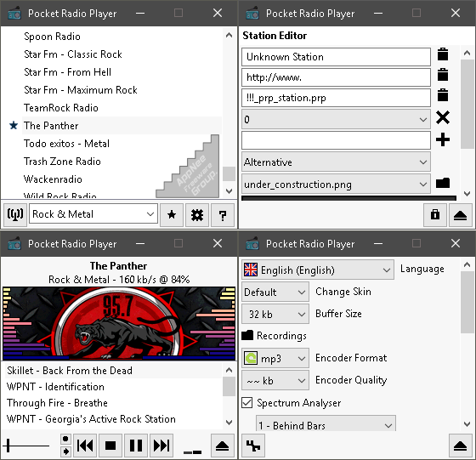Clear the http://www. URL with its trash icon
The height and width of the screenshot is (460, 476).
pyautogui.click(x=443, y=75)
